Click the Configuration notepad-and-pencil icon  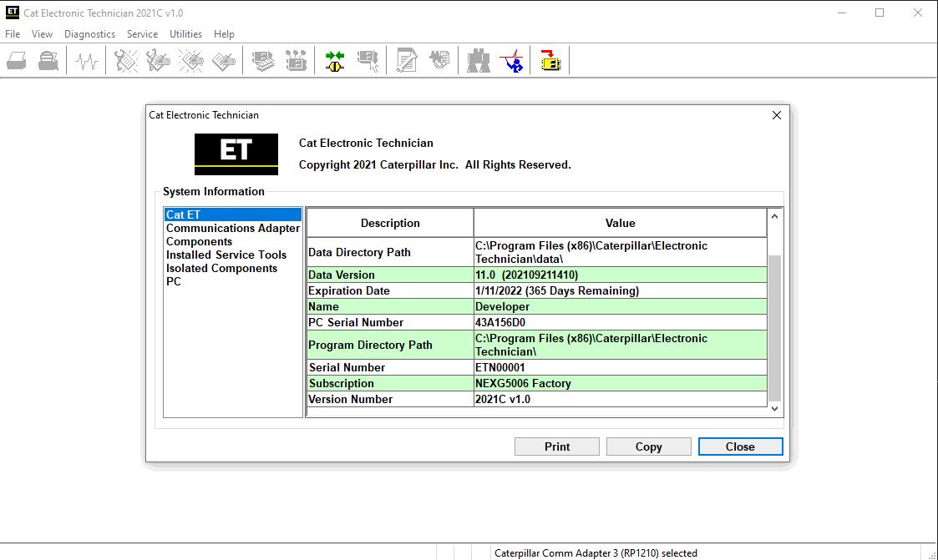click(406, 59)
